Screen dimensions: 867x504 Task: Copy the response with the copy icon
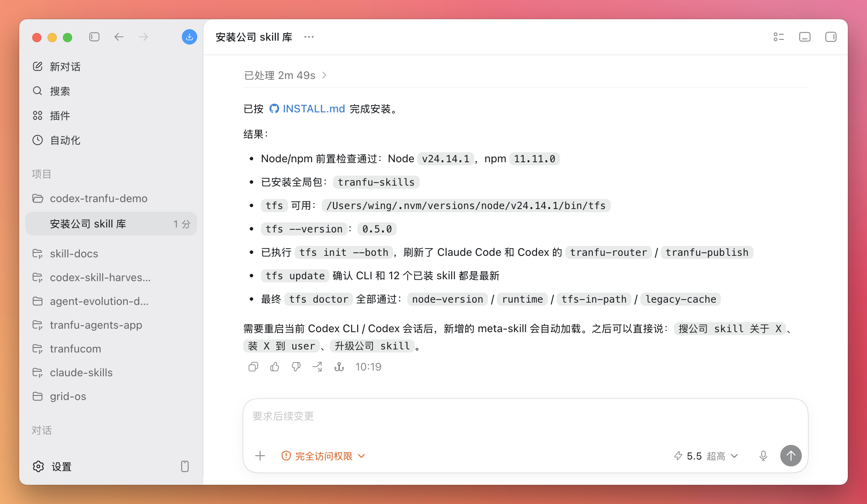(x=253, y=367)
